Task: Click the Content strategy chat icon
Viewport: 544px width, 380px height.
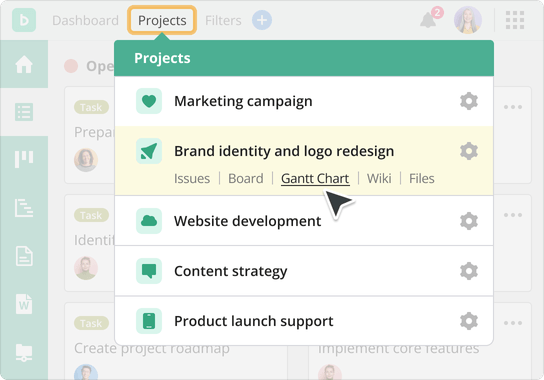Action: pos(149,271)
